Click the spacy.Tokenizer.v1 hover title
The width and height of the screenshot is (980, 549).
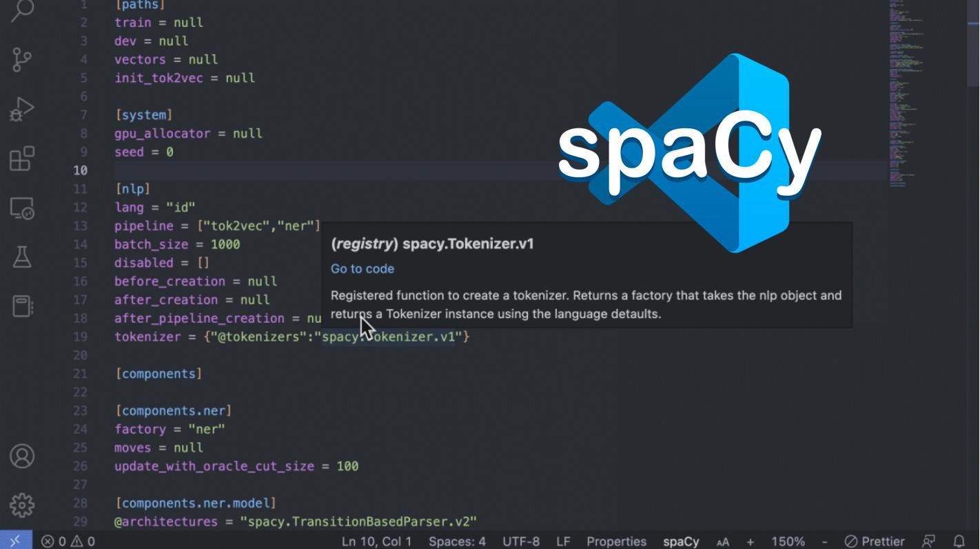click(x=432, y=243)
